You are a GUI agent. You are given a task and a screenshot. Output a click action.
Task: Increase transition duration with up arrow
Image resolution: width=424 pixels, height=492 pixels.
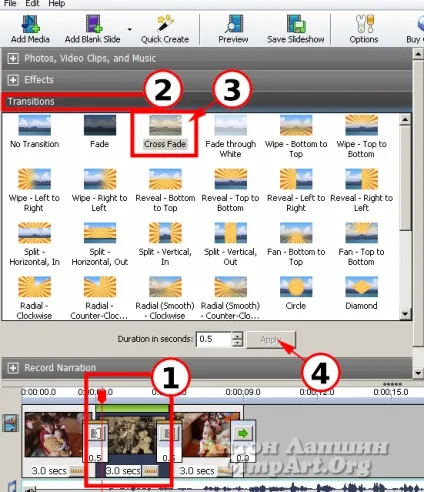click(237, 336)
